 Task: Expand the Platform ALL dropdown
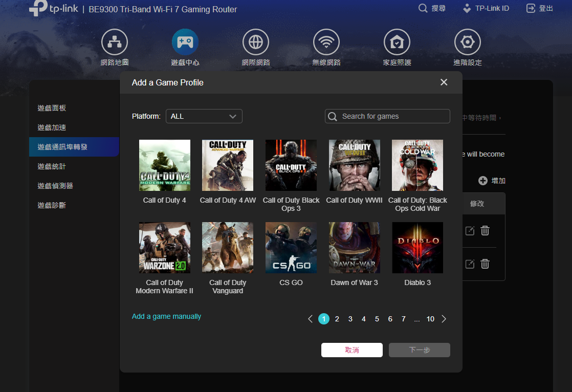click(x=204, y=116)
